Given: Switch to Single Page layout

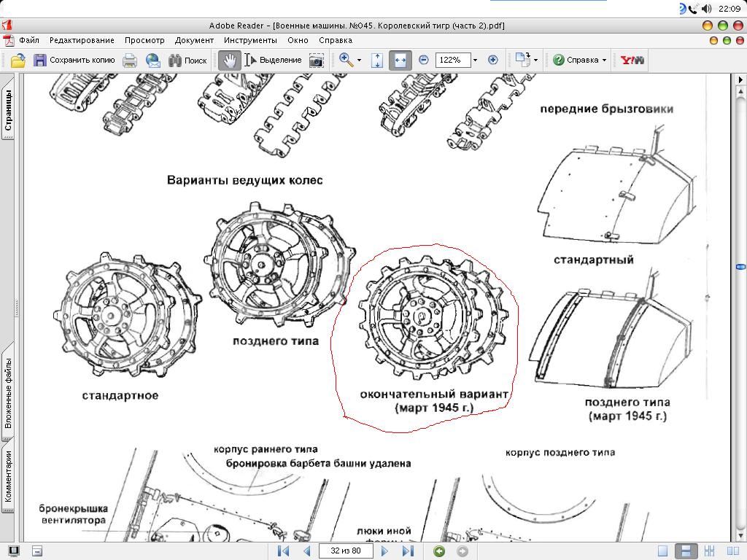Looking at the screenshot, I should (662, 551).
